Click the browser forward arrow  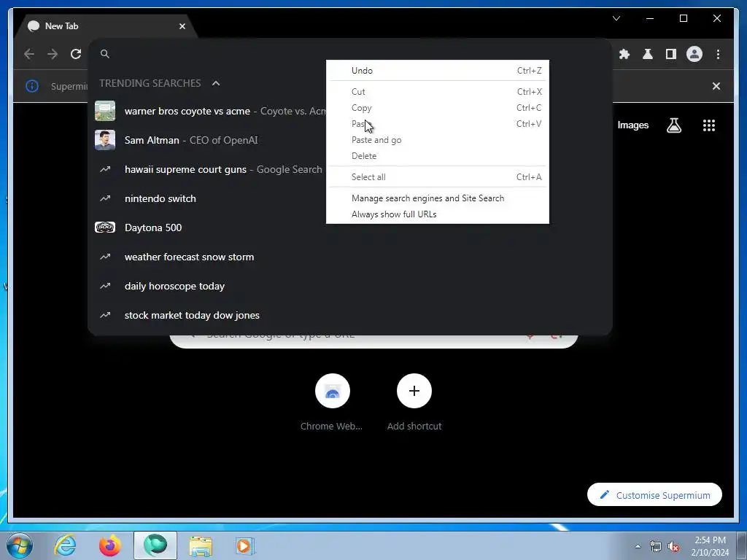click(x=53, y=54)
